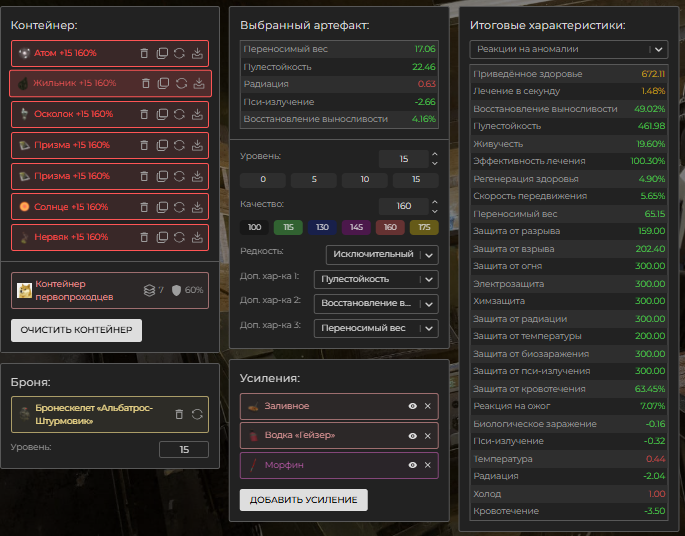Viewport: 685px width, 536px height.
Task: Remove the Морфин boost
Action: [428, 465]
